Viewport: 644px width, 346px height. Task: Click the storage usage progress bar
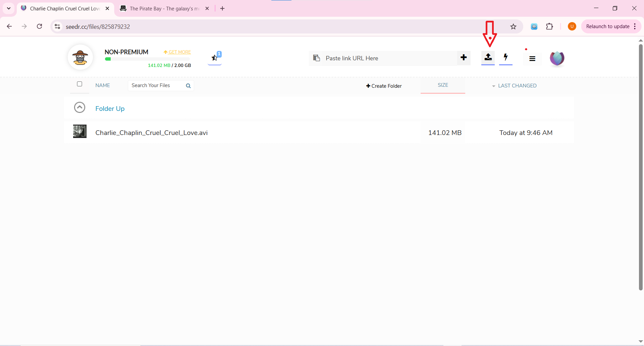coord(147,59)
